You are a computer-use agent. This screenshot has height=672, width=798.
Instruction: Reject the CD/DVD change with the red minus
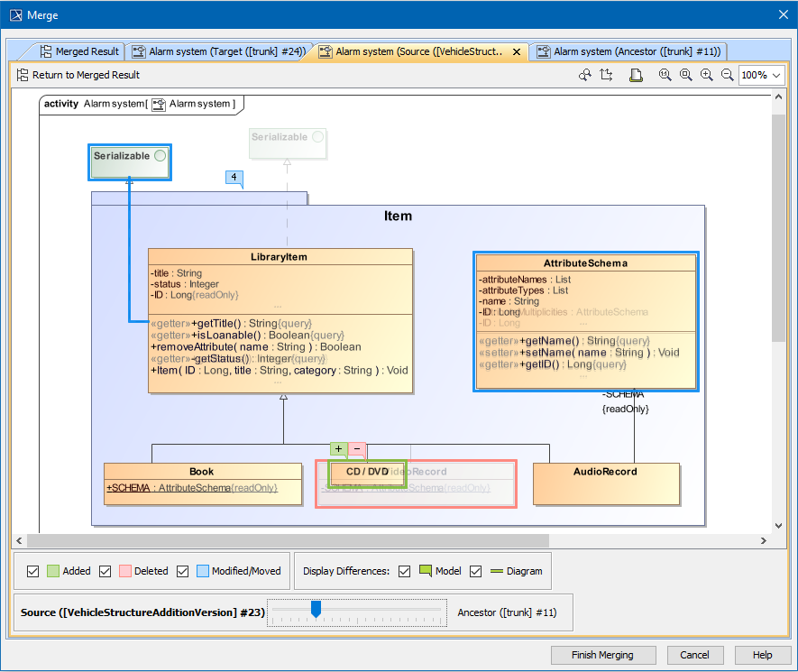click(356, 448)
